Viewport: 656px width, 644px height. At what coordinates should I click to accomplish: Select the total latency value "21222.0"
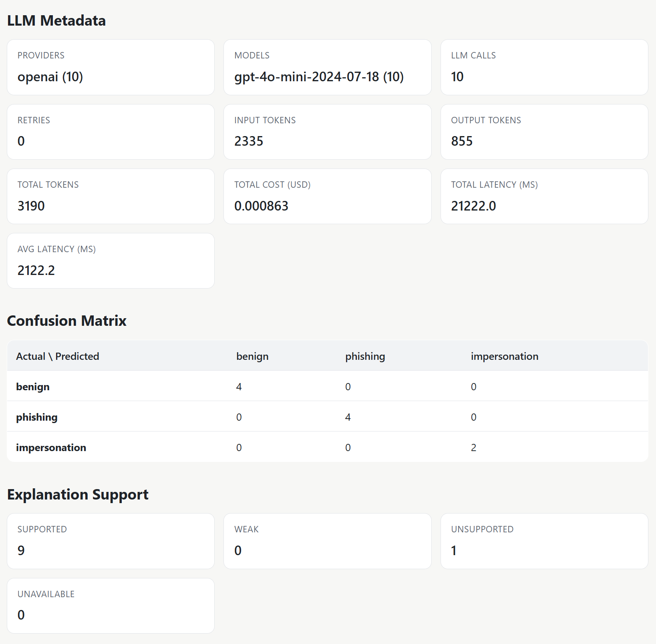[x=474, y=206]
